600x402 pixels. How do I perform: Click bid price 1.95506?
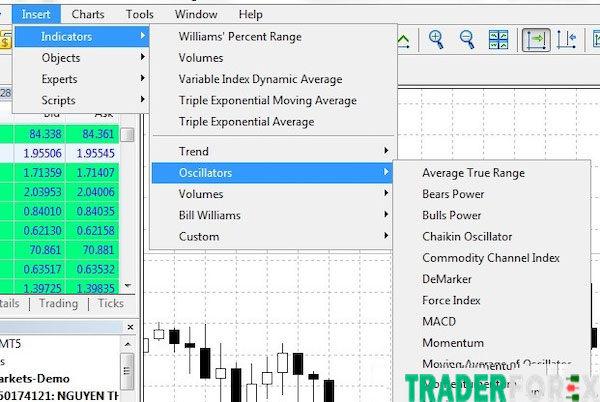point(42,153)
